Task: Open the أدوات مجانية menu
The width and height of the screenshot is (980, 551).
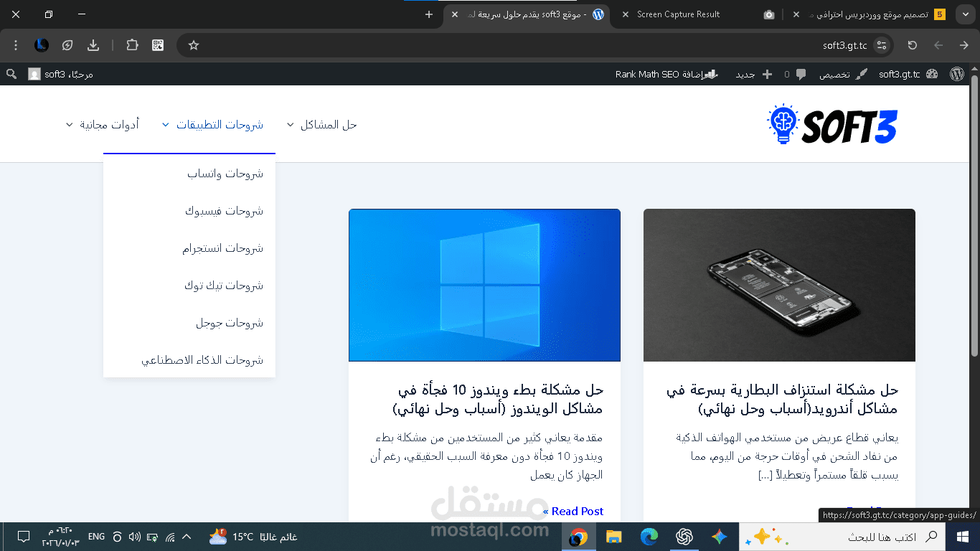Action: click(109, 125)
